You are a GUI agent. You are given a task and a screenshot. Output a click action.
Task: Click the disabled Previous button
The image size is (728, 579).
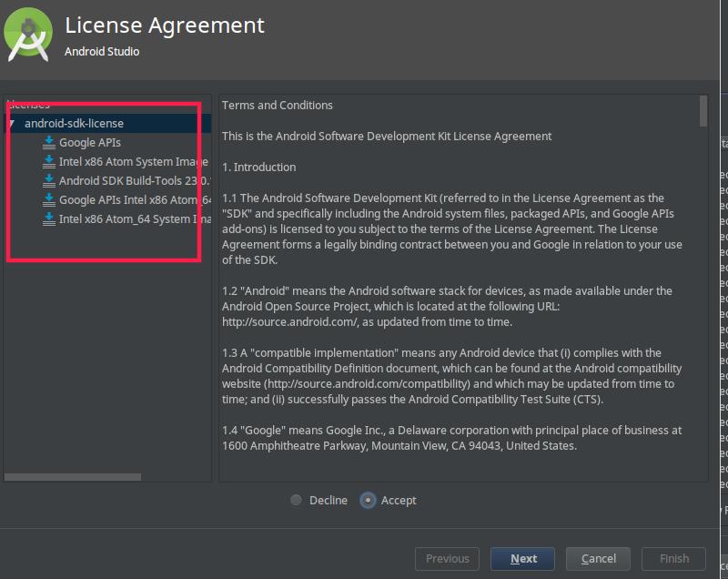[x=447, y=559]
